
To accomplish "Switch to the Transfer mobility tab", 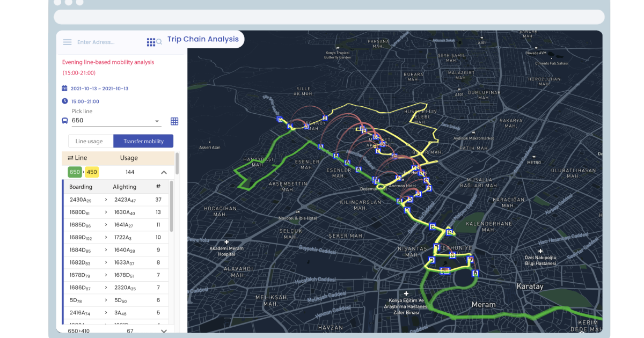I will (x=143, y=141).
